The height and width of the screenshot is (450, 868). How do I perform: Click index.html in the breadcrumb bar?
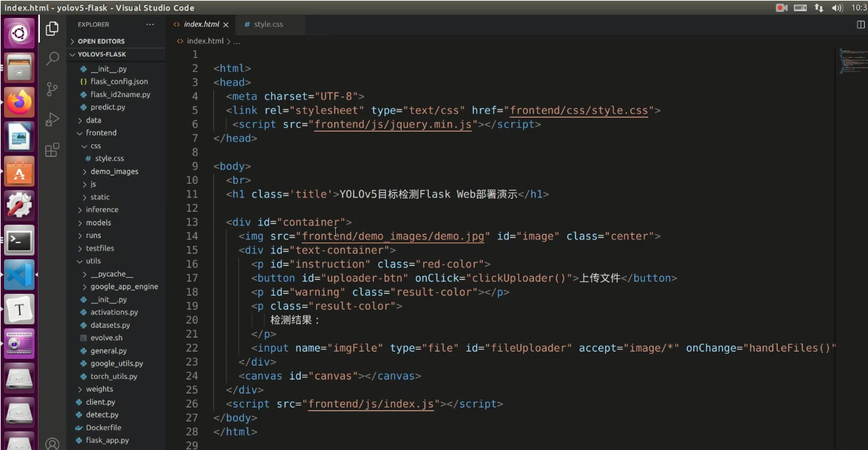point(205,41)
